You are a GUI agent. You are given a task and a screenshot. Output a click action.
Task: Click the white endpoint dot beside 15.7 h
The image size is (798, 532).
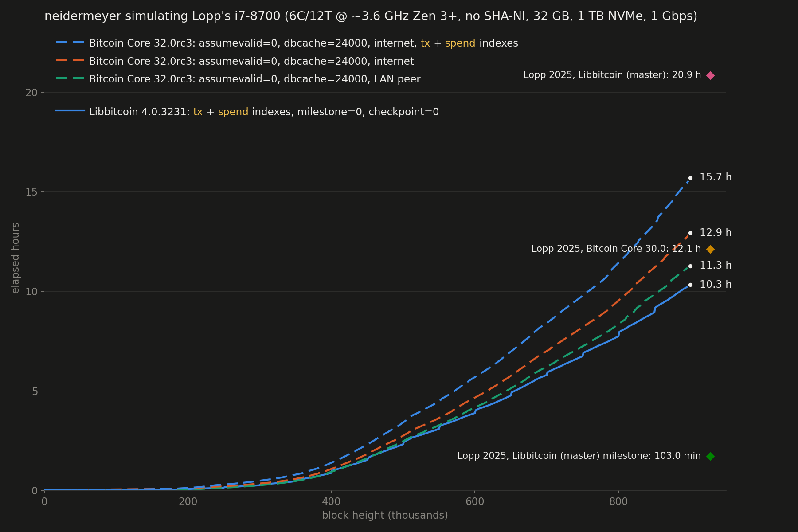[x=690, y=178]
